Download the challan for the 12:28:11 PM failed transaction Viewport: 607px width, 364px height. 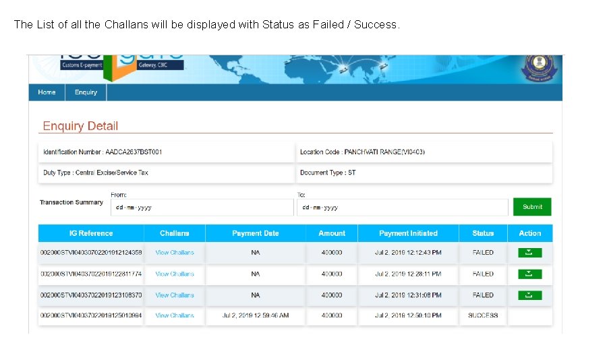pyautogui.click(x=529, y=274)
